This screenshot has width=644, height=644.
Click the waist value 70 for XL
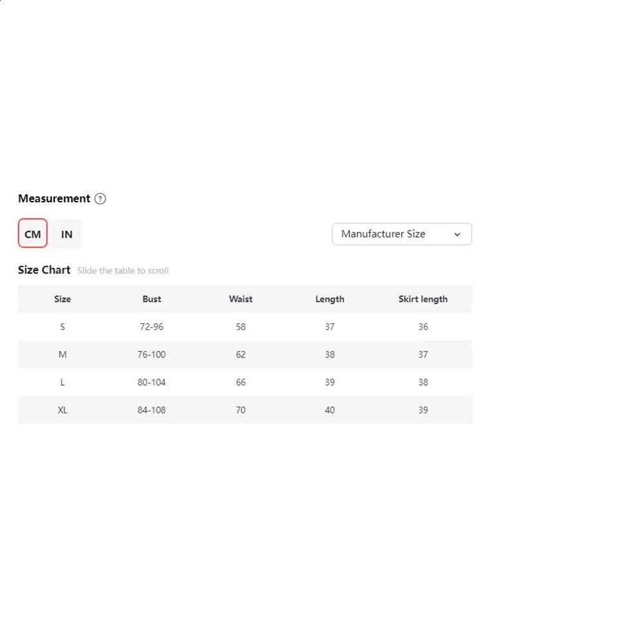[x=241, y=410]
